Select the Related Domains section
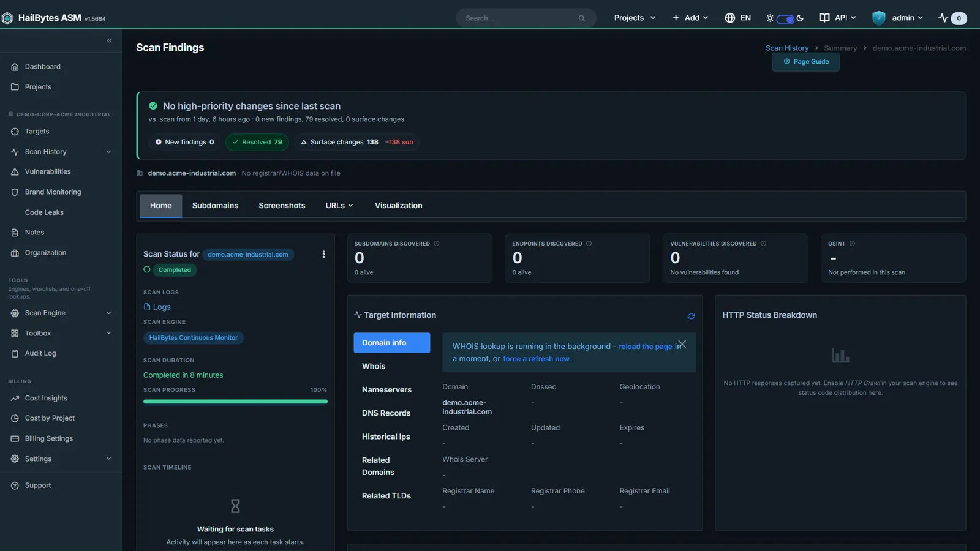Image resolution: width=980 pixels, height=551 pixels. point(392,466)
